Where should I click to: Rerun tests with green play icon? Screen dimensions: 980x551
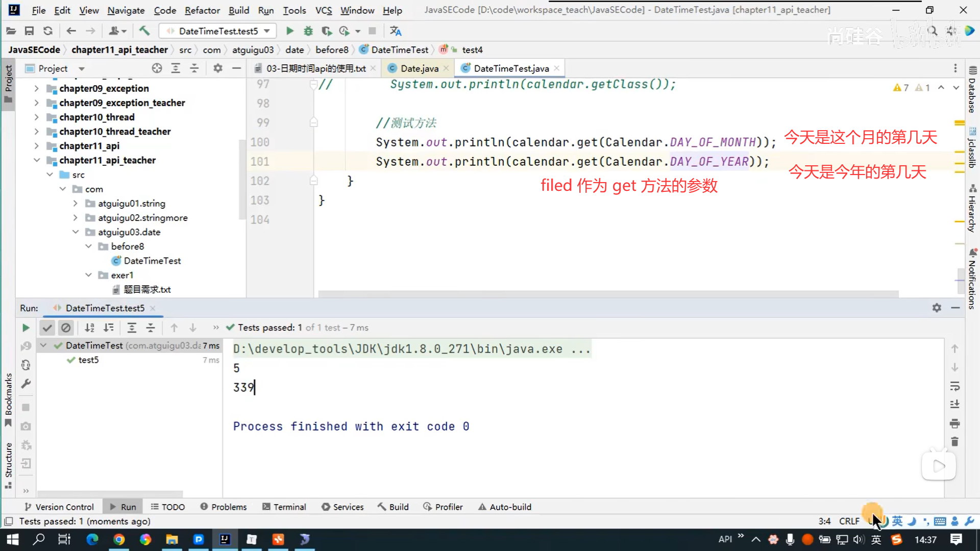click(26, 328)
